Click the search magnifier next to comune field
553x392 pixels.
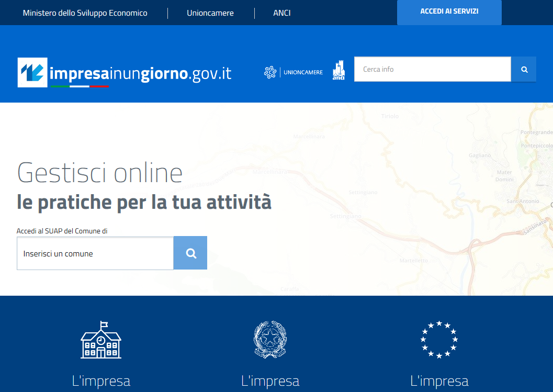[x=190, y=253]
